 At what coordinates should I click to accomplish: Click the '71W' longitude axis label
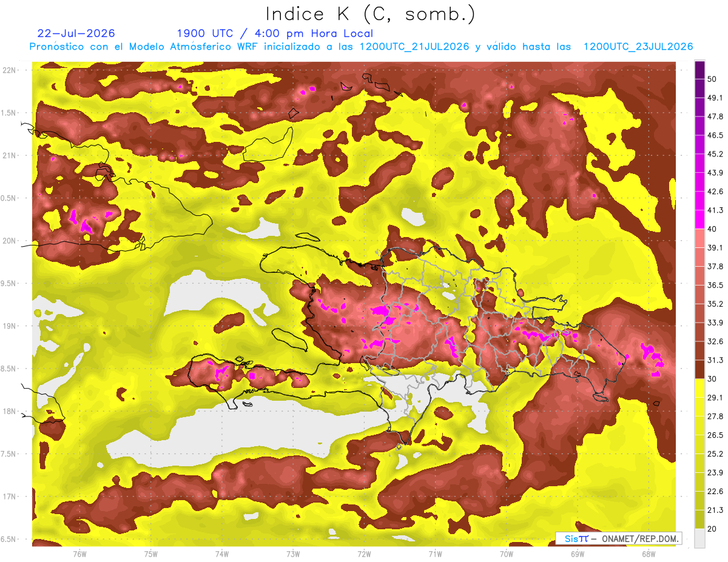click(435, 554)
